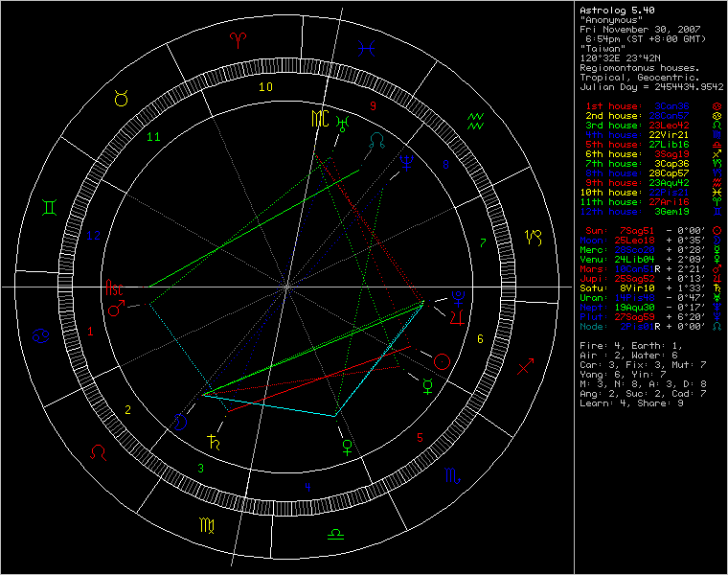
Task: Click the 'Fri November 30, 2007' date line
Action: tap(640, 30)
